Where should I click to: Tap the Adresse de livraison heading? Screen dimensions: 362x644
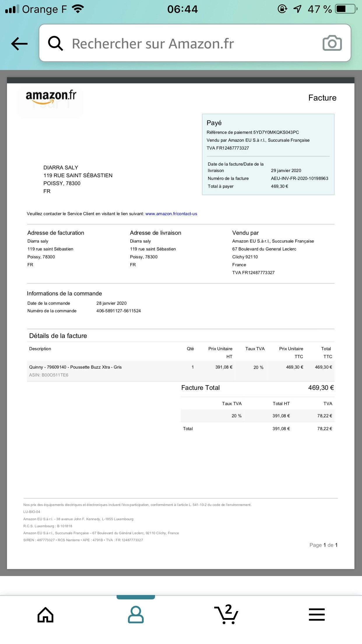[156, 233]
